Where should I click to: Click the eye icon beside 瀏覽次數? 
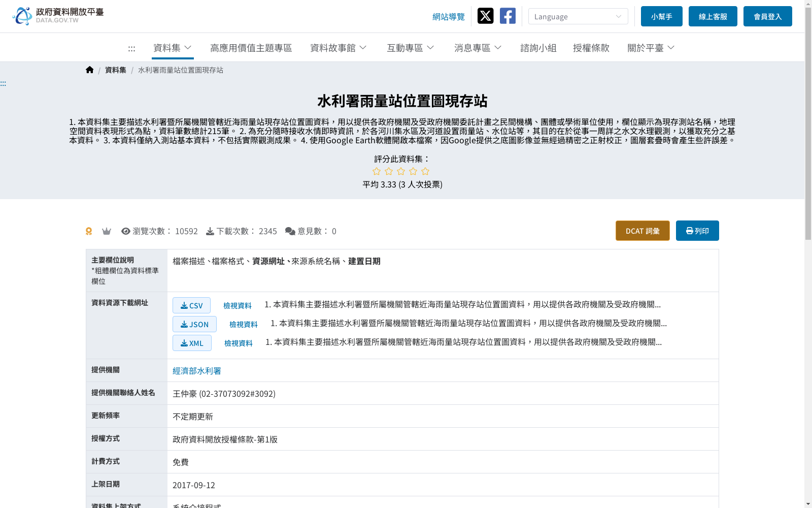pyautogui.click(x=125, y=231)
